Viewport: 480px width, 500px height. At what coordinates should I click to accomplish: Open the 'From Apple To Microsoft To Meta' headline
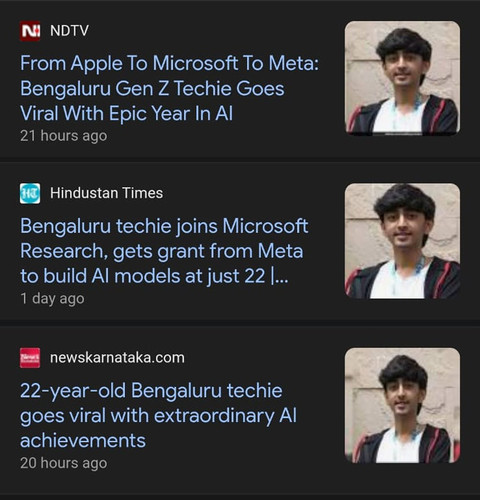coord(169,88)
